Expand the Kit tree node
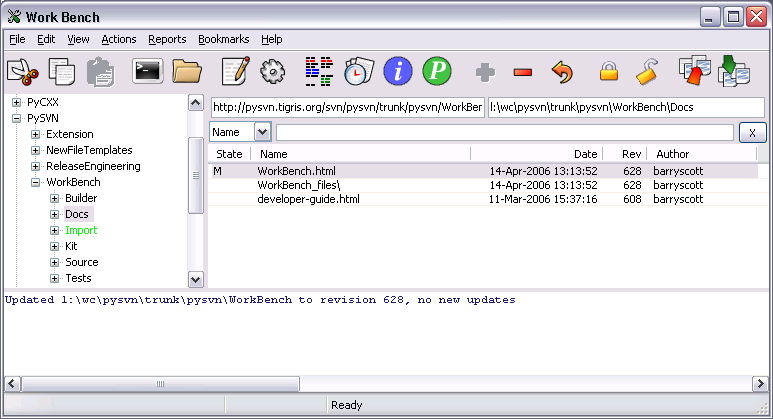 point(55,246)
